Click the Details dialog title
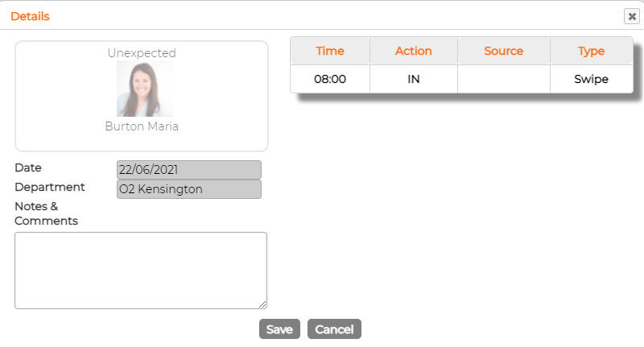This screenshot has width=644, height=347. click(30, 16)
